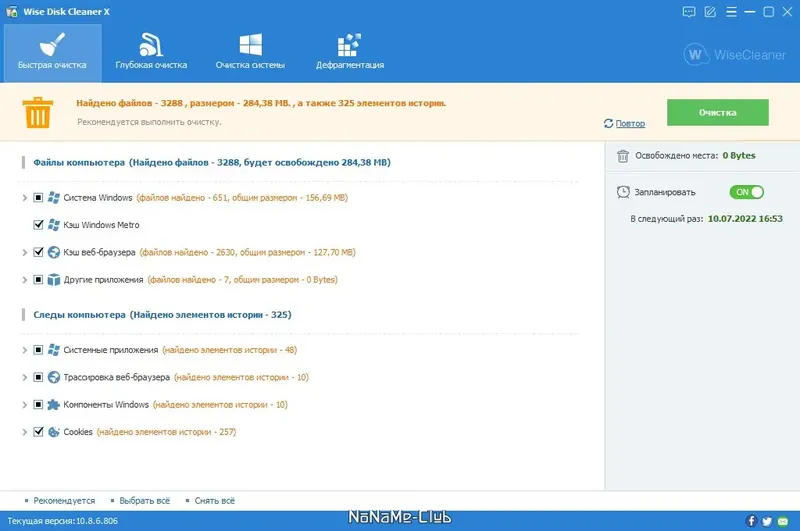Expand the Компоненты Windows tree node
Screen dimensions: 800x531
[x=24, y=404]
